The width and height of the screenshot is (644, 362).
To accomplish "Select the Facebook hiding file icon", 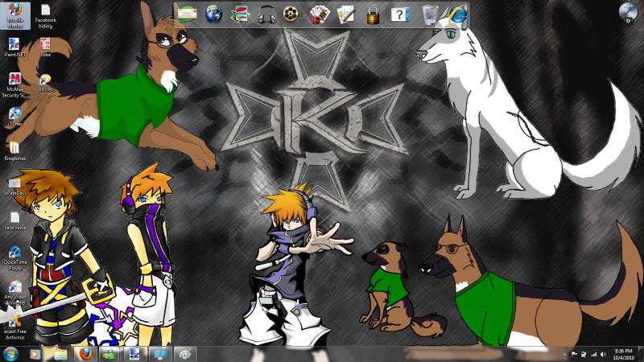I will tap(45, 16).
